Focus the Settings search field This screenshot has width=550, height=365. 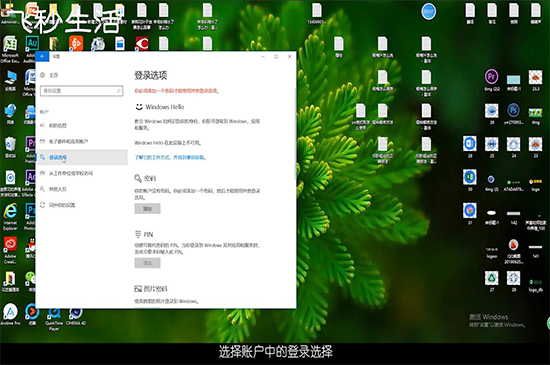pos(81,91)
